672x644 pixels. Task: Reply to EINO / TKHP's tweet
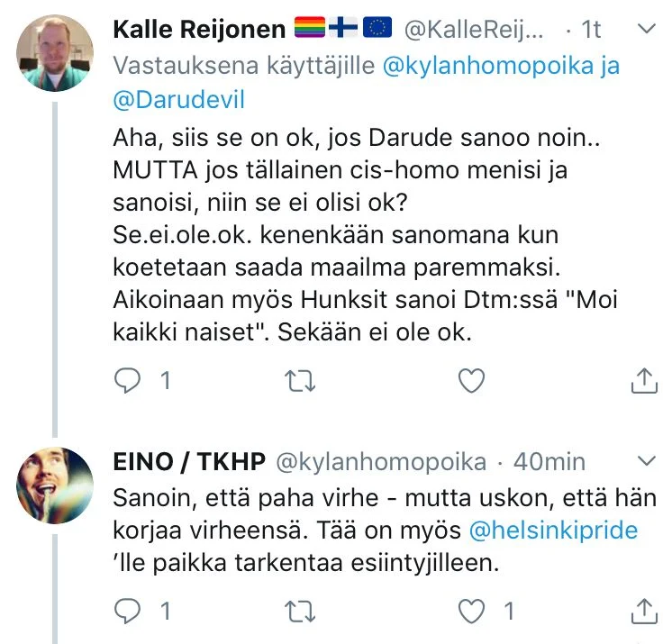(x=128, y=612)
